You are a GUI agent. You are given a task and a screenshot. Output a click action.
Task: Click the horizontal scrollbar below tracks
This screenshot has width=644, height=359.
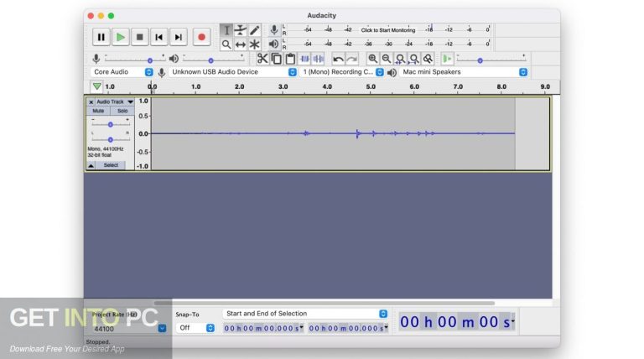pos(324,303)
